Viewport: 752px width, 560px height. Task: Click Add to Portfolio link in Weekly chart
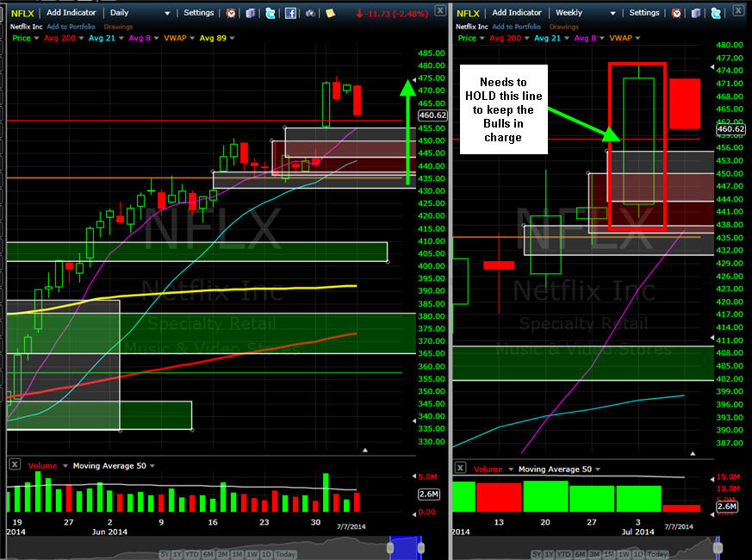coord(517,27)
